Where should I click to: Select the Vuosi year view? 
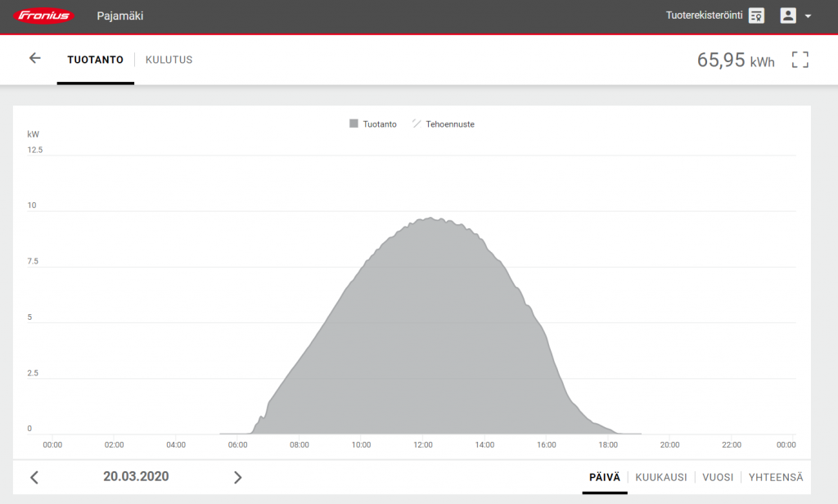718,478
